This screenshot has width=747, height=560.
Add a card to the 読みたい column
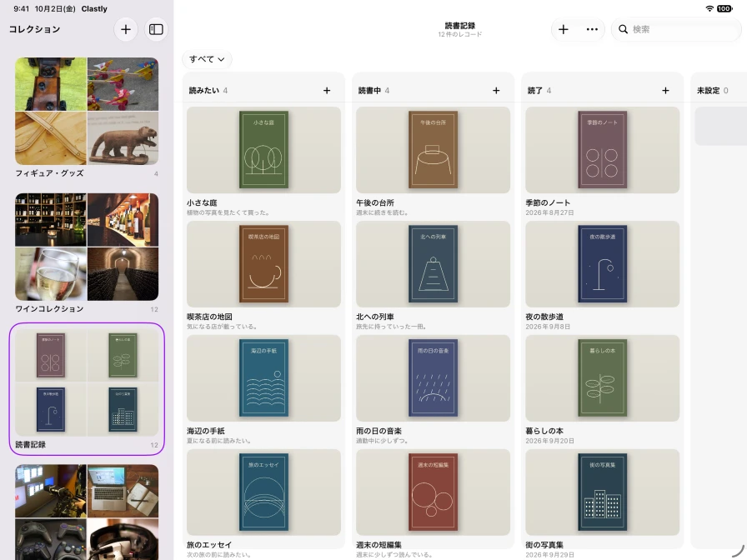pos(327,91)
